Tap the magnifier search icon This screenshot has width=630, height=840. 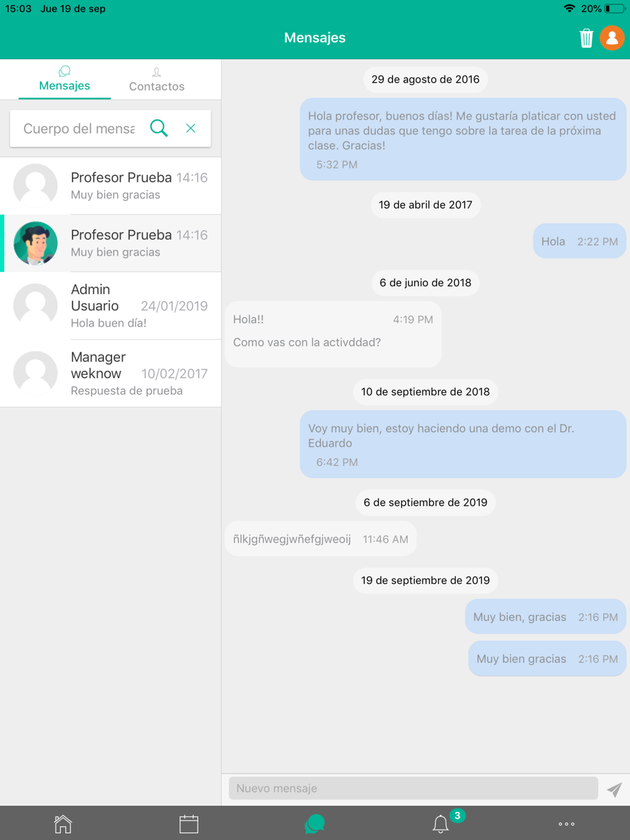click(x=159, y=128)
